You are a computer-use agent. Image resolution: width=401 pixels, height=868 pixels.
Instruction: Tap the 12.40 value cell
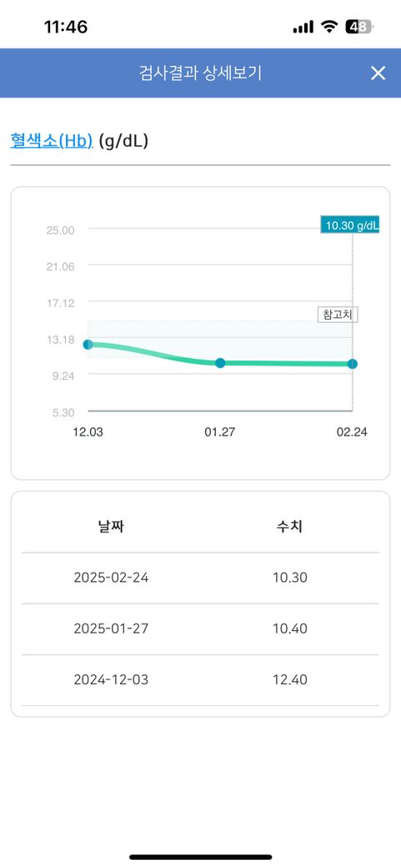click(x=290, y=679)
